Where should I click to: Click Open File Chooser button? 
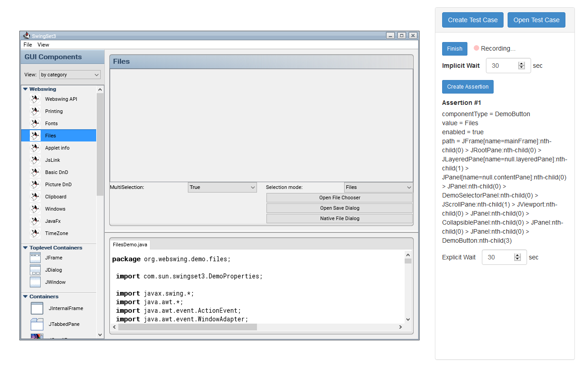(x=340, y=198)
